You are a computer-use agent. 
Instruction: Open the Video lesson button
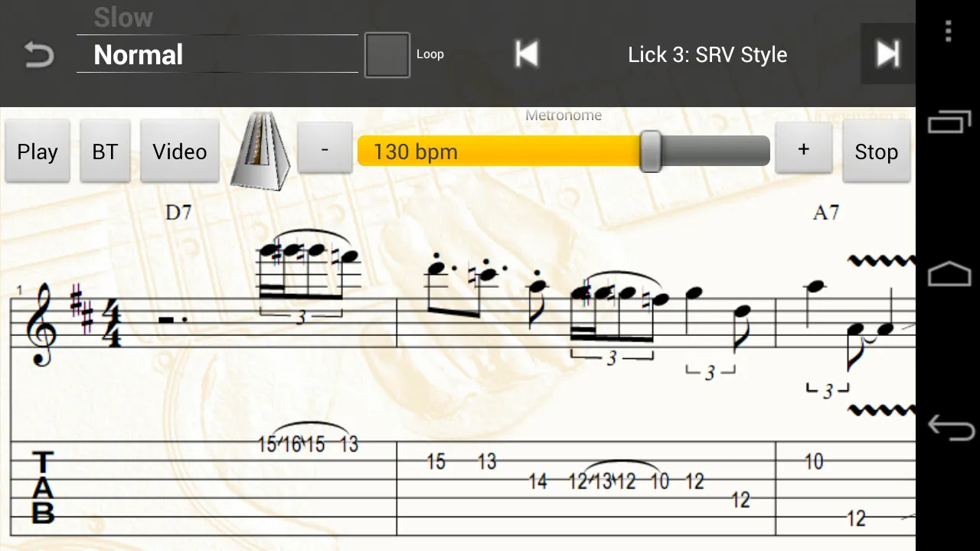pyautogui.click(x=180, y=152)
